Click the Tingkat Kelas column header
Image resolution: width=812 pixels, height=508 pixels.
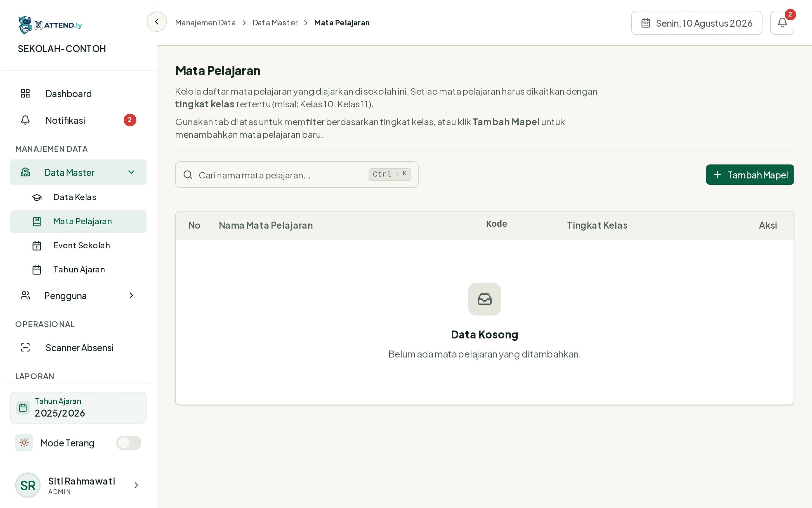point(597,225)
